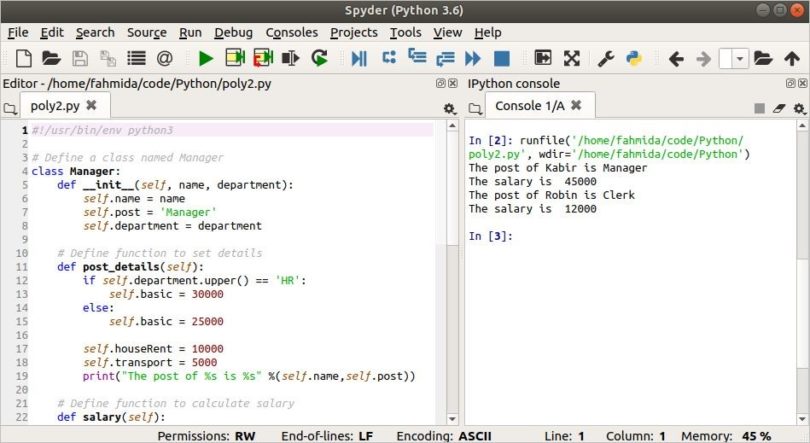Open Preferences with the wrench icon
This screenshot has height=443, width=810.
(x=606, y=58)
